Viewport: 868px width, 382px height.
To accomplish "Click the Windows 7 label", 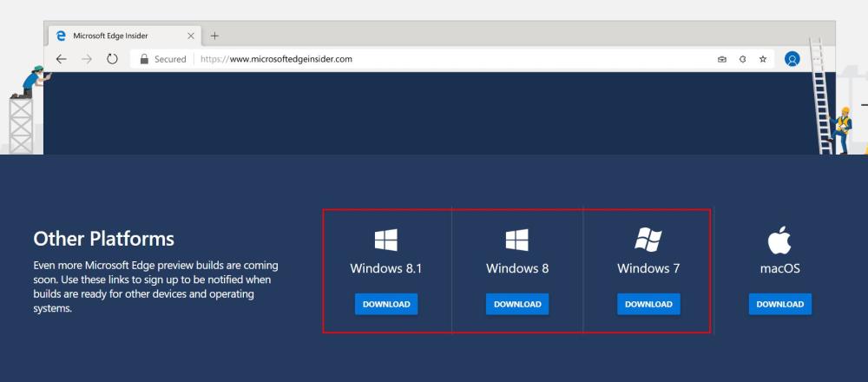I will [x=648, y=269].
